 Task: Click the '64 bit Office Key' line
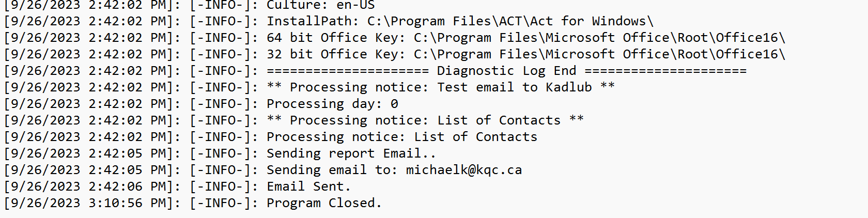click(395, 38)
